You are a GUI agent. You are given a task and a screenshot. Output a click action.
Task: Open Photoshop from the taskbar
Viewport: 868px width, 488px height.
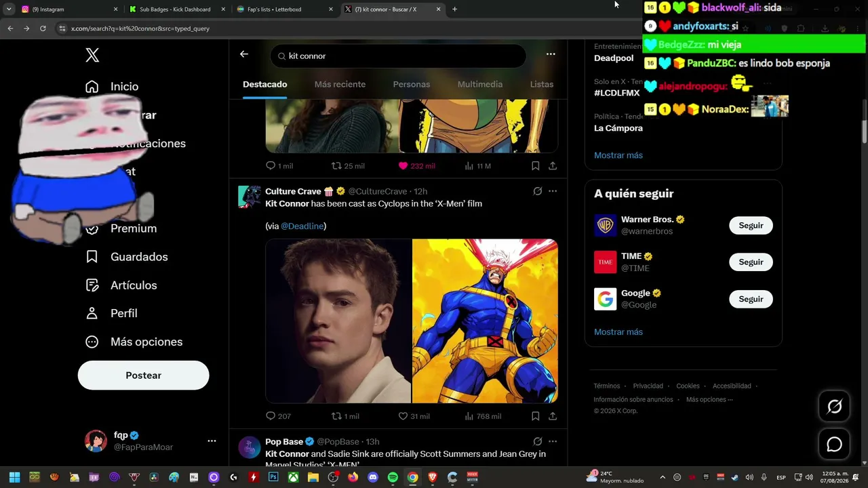coord(273,477)
